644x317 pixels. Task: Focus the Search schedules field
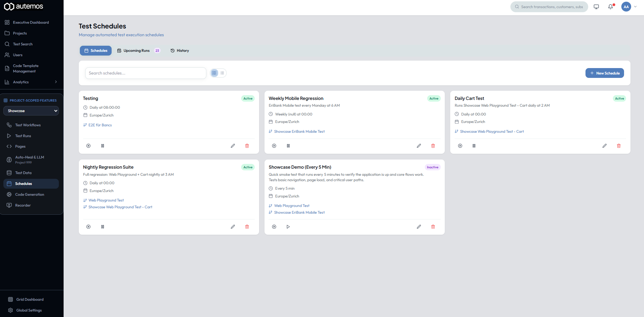(x=145, y=73)
